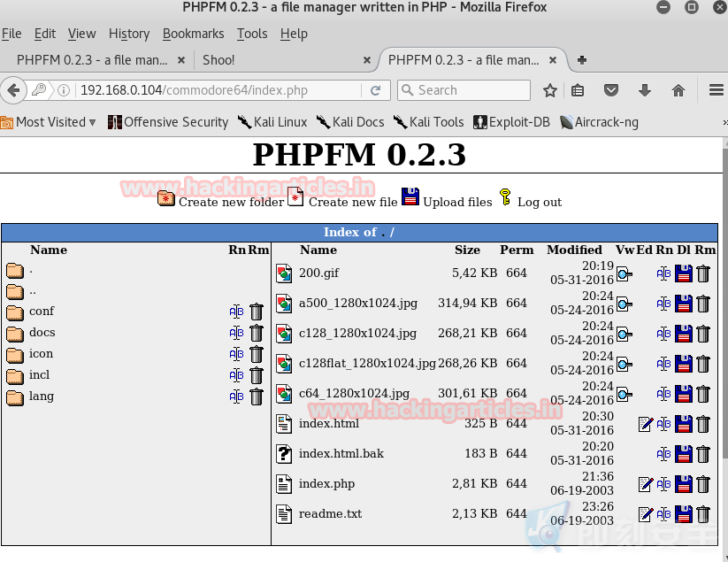Open the Tools menu
This screenshot has width=728, height=562.
252,34
